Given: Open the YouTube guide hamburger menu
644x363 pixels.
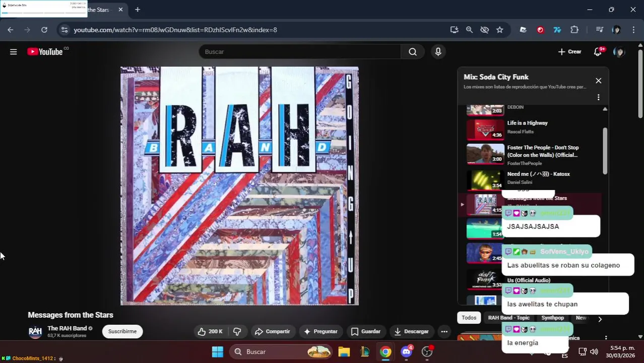Looking at the screenshot, I should [x=14, y=51].
